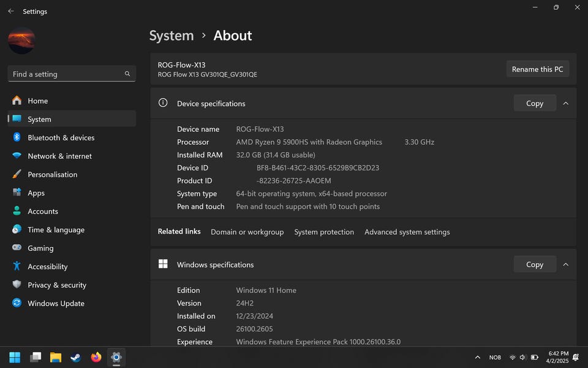Select the ROG Flow X13 GV301QE model text
This screenshot has height=368, width=588.
pos(208,74)
